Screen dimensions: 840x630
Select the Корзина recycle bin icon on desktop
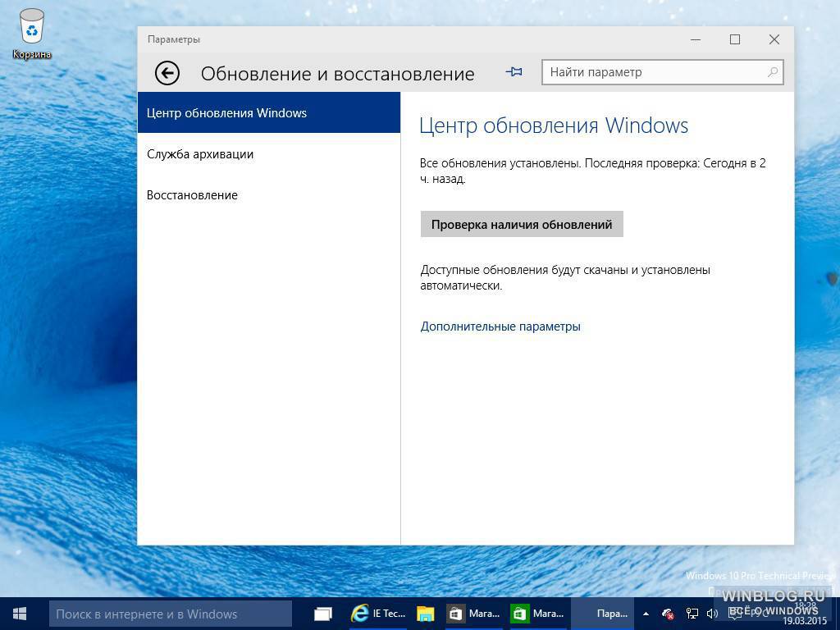tap(32, 34)
